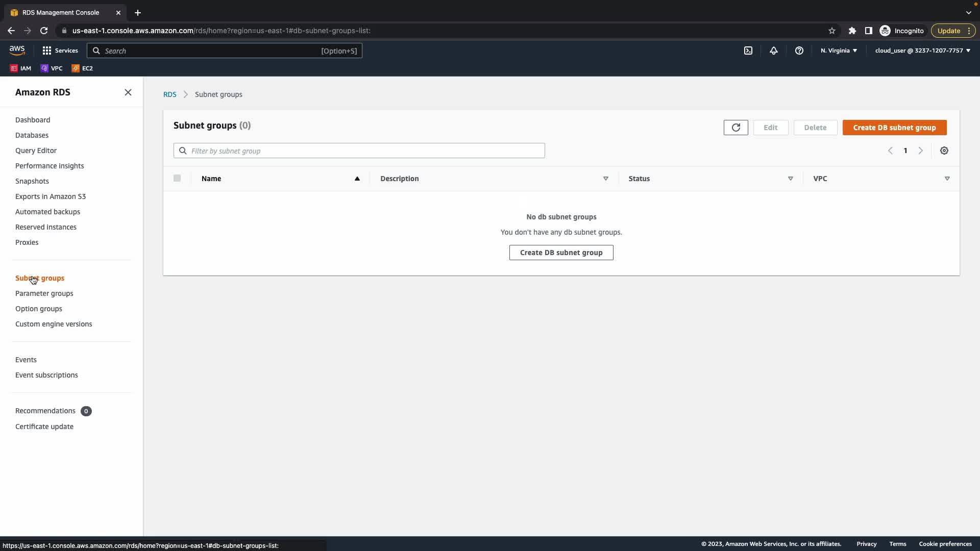Viewport: 980px width, 551px height.
Task: Close the Amazon RDS sidebar
Action: tap(128, 92)
